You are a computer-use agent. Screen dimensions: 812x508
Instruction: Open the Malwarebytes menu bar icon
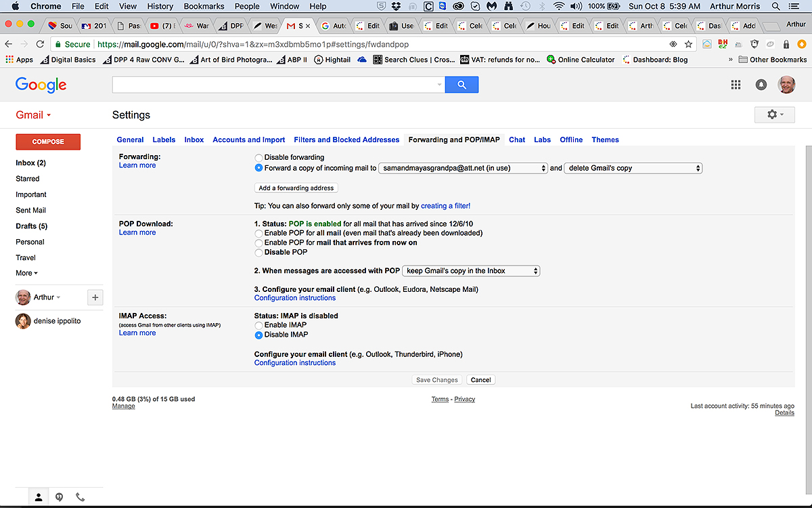point(492,6)
